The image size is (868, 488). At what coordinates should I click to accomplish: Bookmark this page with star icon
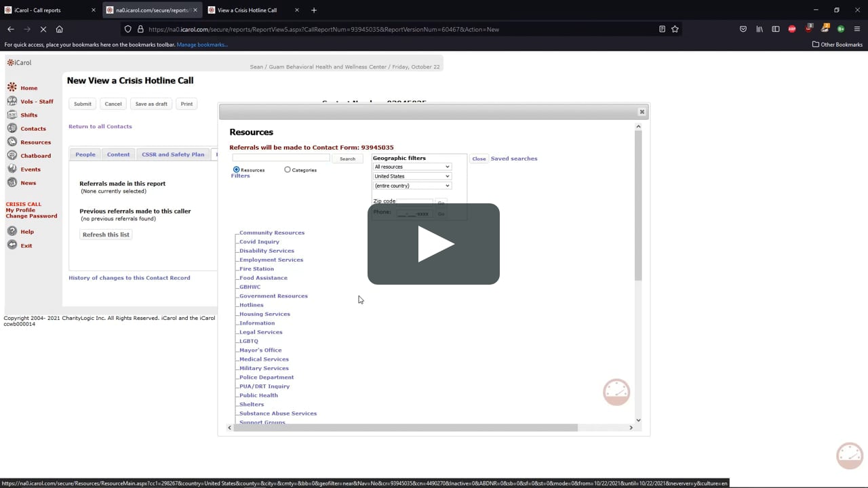pos(675,29)
